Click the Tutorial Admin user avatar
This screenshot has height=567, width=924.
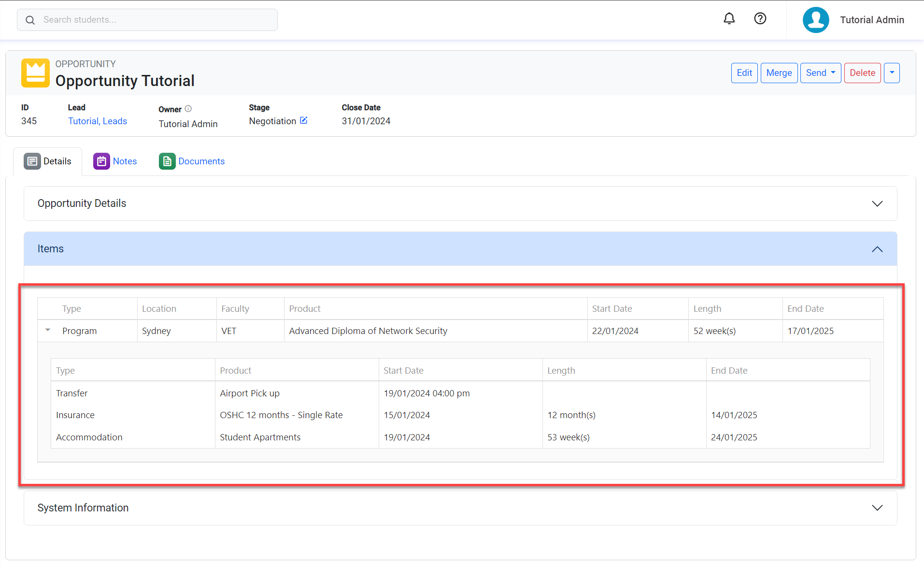click(815, 20)
